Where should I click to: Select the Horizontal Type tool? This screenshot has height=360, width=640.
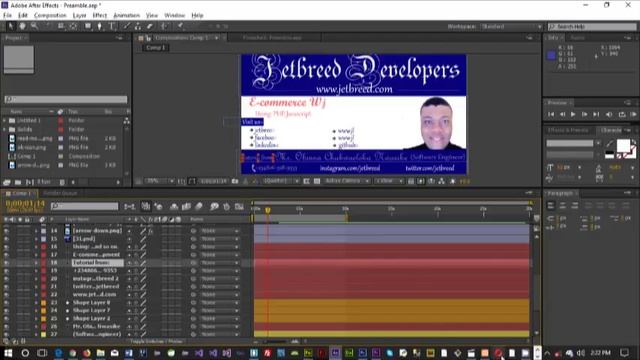[112, 26]
